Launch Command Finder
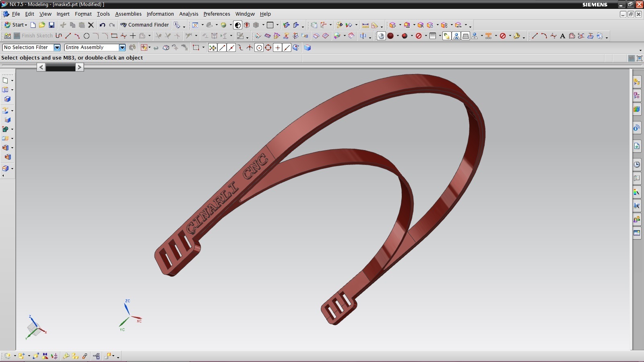Image resolution: width=644 pixels, height=362 pixels. point(145,25)
